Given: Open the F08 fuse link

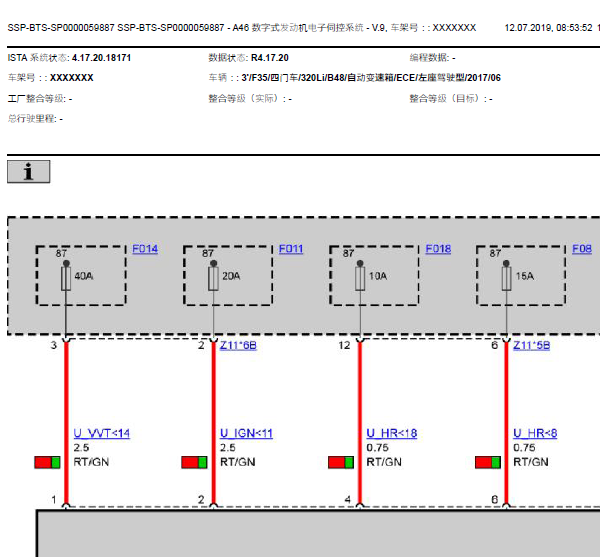Looking at the screenshot, I should (x=582, y=249).
